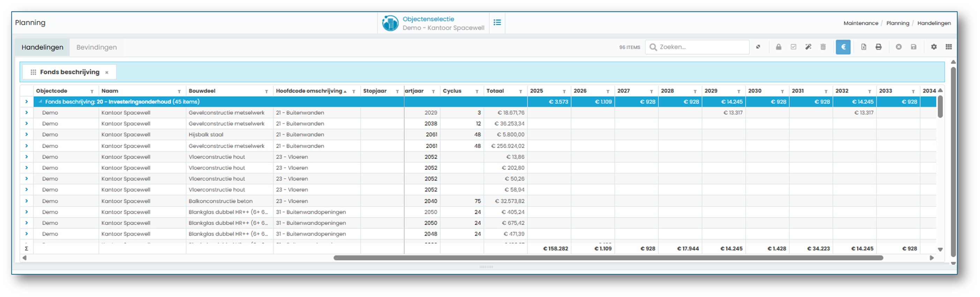The width and height of the screenshot is (980, 297).
Task: Select the € 32.573,82 total cell
Action: point(506,201)
